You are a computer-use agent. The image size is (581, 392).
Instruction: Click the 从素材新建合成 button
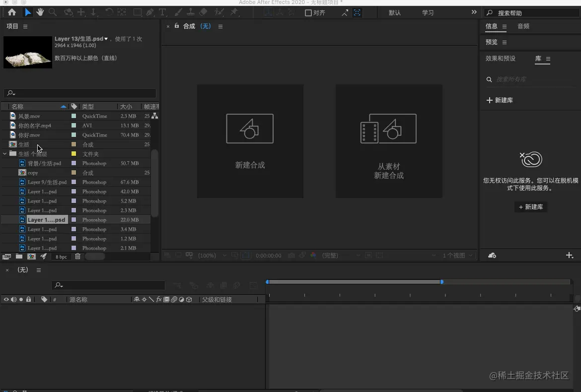pos(389,141)
